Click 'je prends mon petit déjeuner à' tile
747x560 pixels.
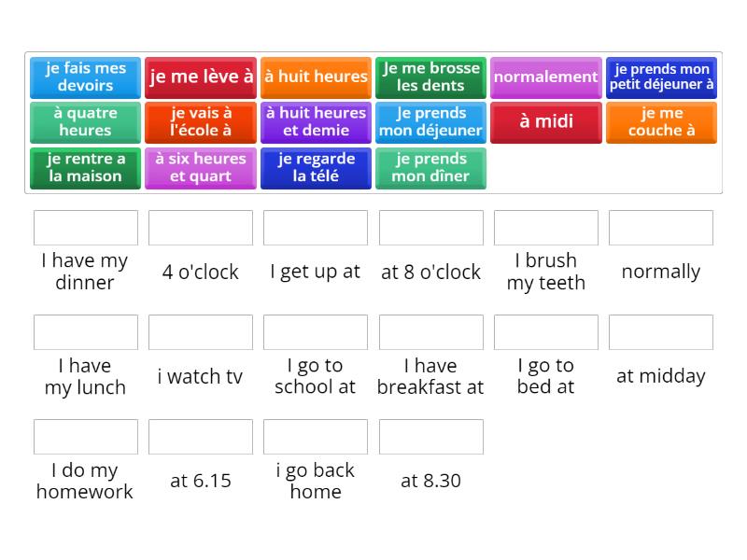(x=661, y=77)
